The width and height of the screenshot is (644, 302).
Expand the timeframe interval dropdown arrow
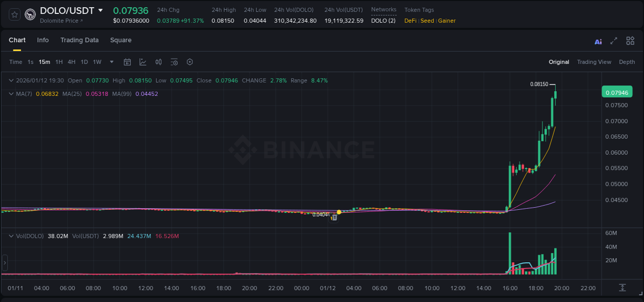click(x=111, y=62)
